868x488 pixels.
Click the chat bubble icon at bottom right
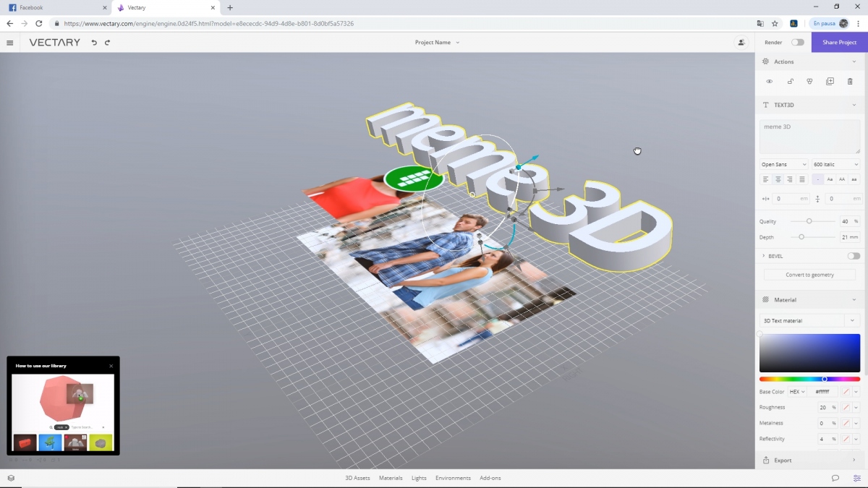(835, 478)
